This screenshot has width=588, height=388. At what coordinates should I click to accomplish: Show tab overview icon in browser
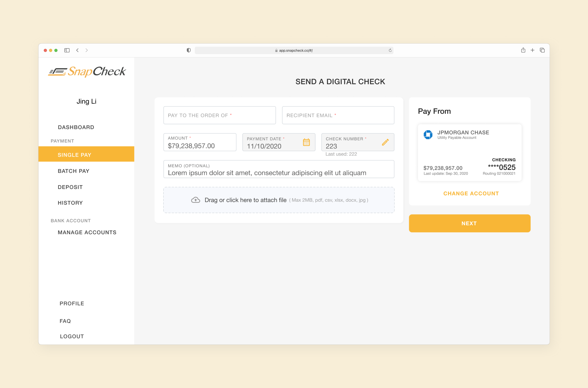(x=542, y=50)
